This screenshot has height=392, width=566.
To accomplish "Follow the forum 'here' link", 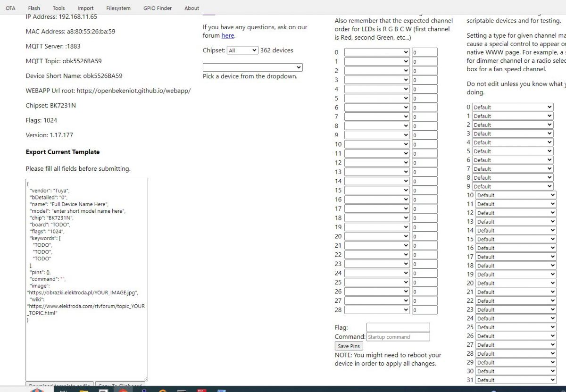I will point(228,35).
